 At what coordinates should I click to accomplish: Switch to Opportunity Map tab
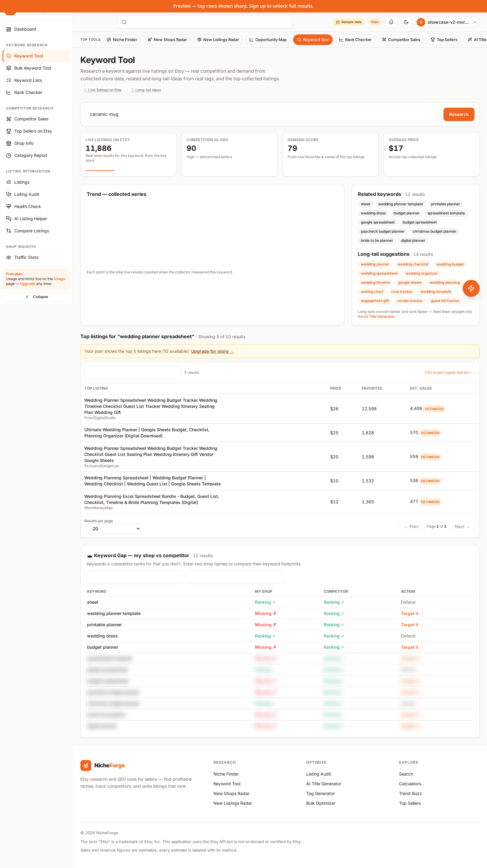268,40
